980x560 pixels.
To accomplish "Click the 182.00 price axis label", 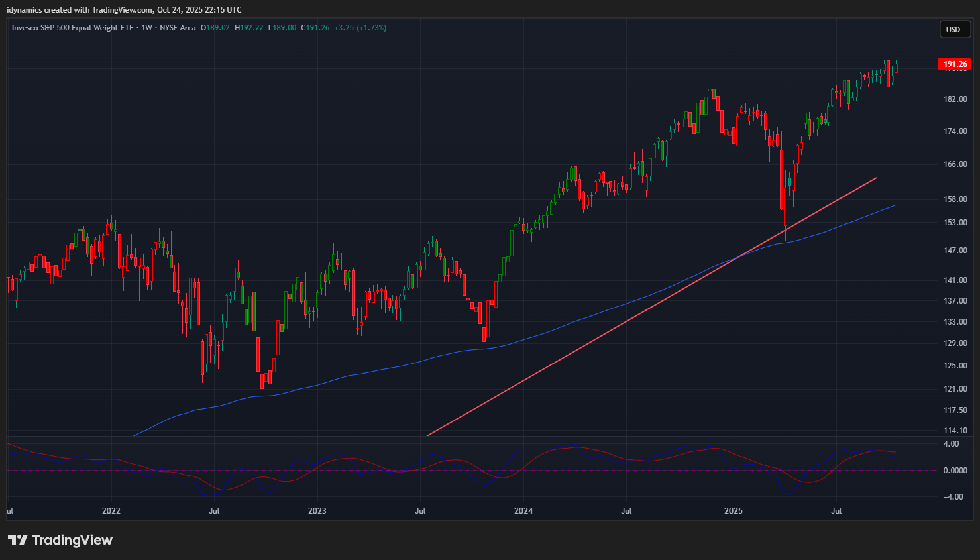I will (955, 99).
